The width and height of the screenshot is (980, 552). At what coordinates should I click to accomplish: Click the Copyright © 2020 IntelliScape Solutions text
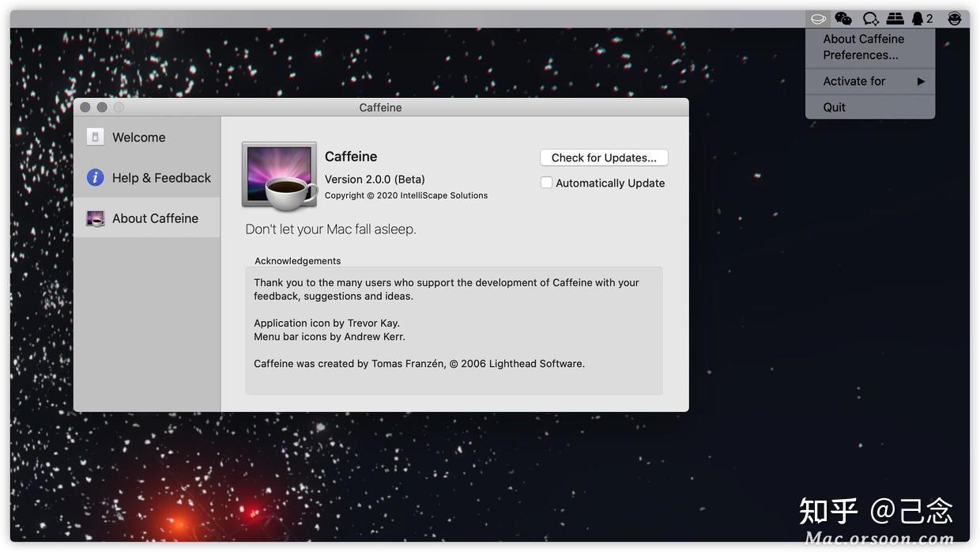point(406,195)
